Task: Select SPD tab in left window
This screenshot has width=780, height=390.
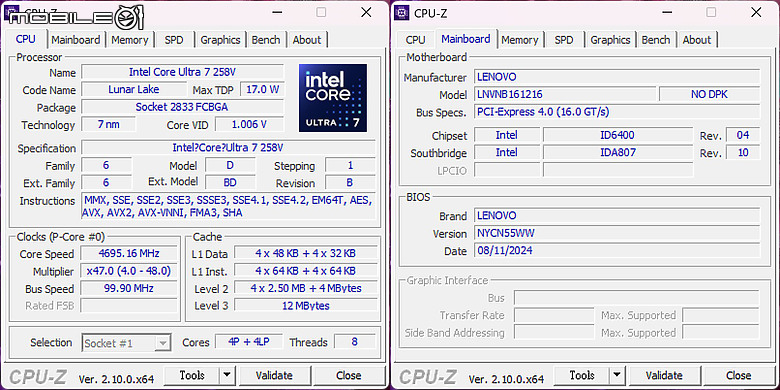Action: (174, 40)
